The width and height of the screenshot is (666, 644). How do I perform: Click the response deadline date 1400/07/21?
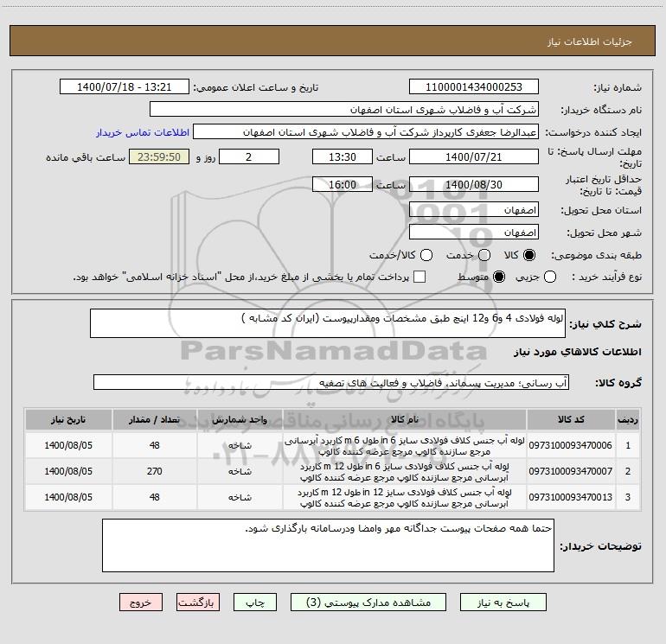pyautogui.click(x=474, y=156)
